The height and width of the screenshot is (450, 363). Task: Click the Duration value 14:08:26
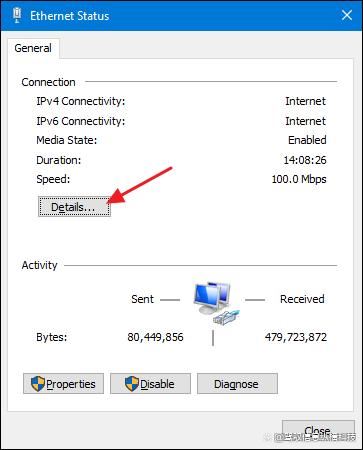tap(305, 160)
